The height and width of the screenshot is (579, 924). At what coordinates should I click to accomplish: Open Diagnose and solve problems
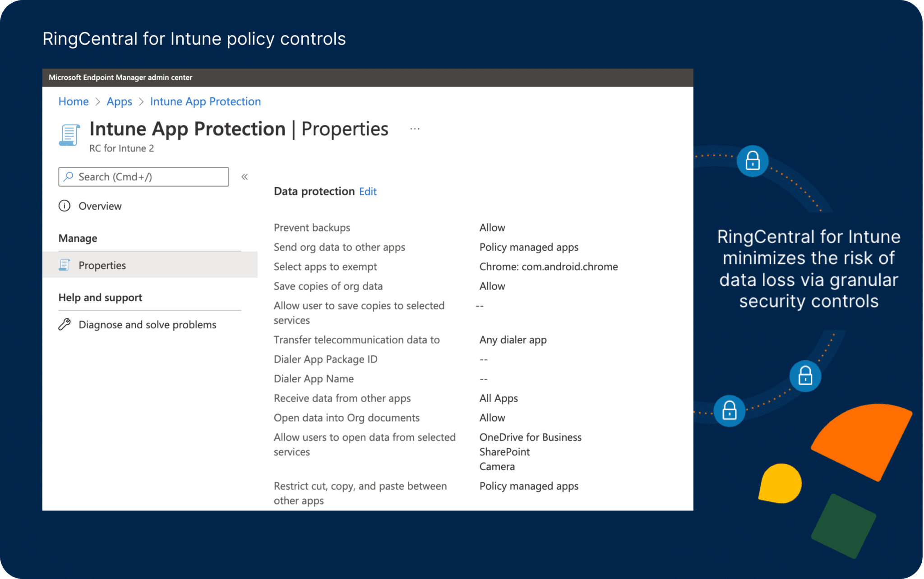pos(147,325)
